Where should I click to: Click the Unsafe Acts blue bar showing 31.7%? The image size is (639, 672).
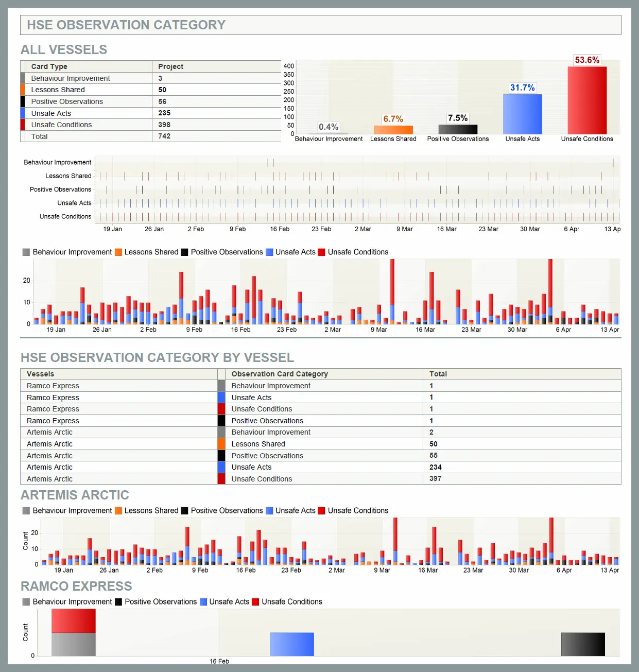[522, 114]
